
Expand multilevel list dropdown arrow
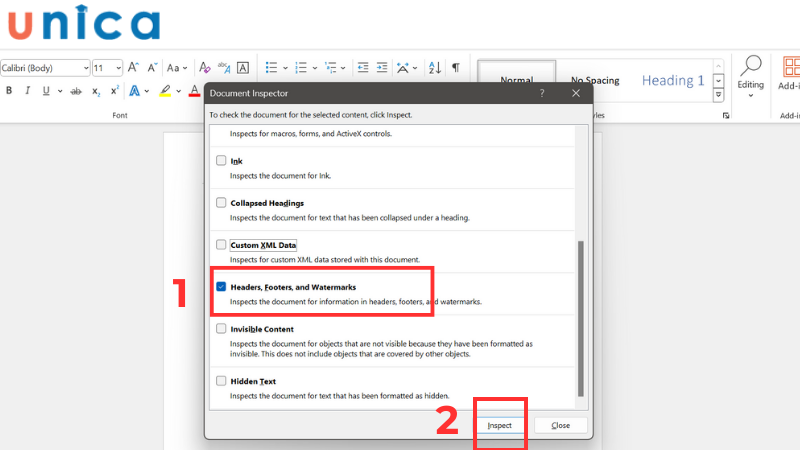click(343, 68)
